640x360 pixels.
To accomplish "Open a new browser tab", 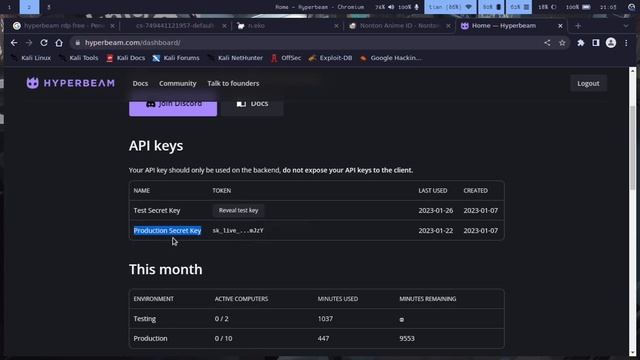I will coord(578,26).
